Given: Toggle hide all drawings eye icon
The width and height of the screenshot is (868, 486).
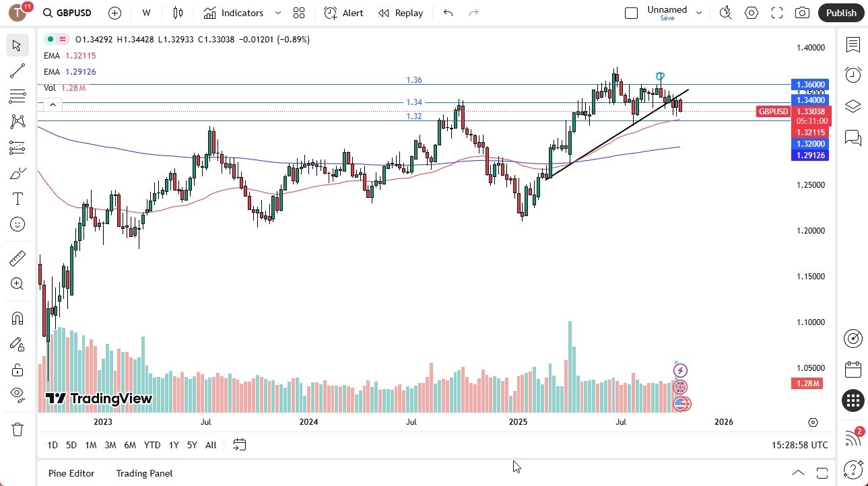Looking at the screenshot, I should click(17, 394).
